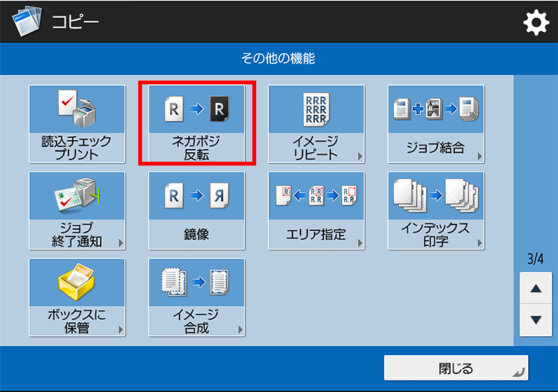Open the エリア指定 area designation icon

click(316, 195)
